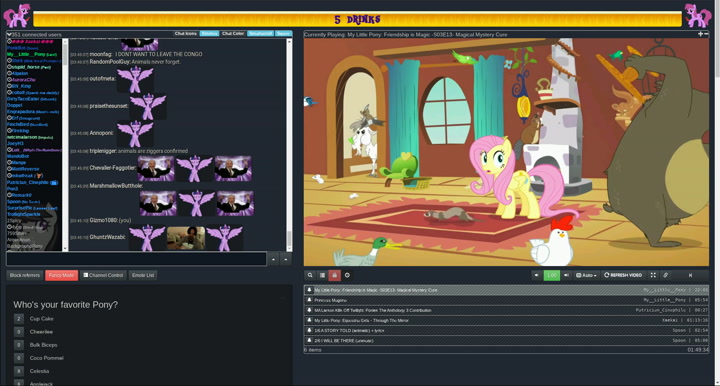Toggle the red playlist lock icon
This screenshot has height=386, width=720.
point(334,275)
